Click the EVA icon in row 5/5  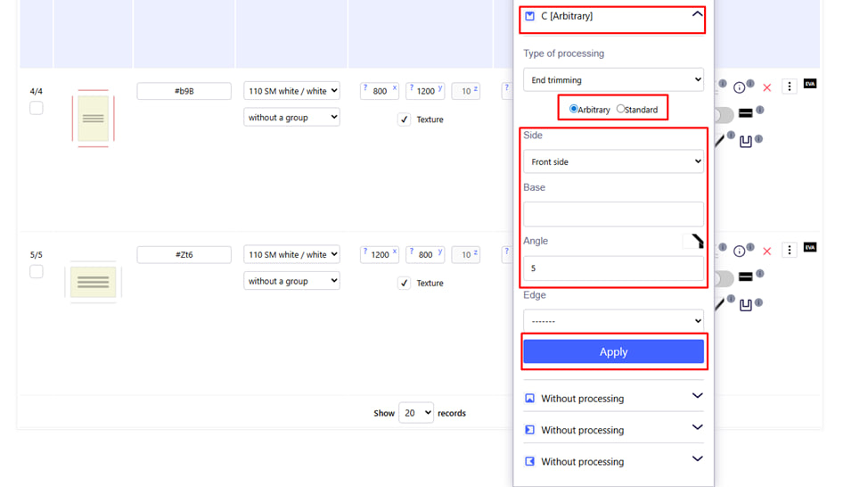tap(809, 247)
